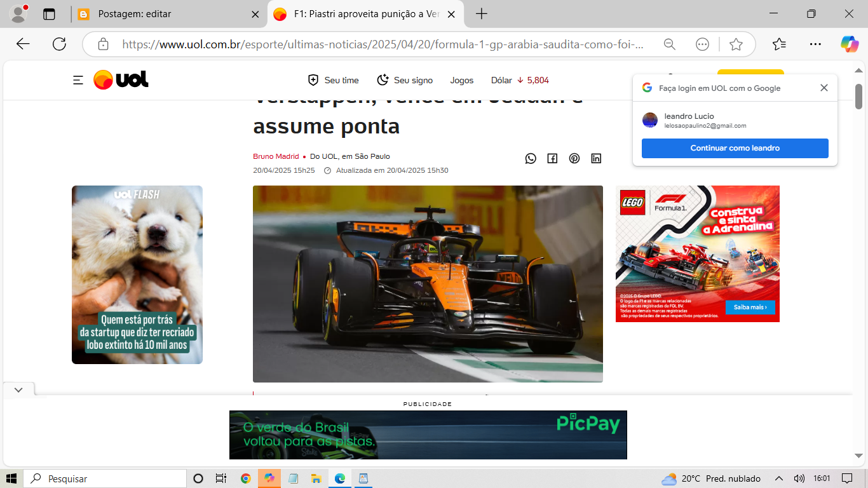Image resolution: width=868 pixels, height=488 pixels.
Task: Open Seu time shield link
Action: point(334,80)
